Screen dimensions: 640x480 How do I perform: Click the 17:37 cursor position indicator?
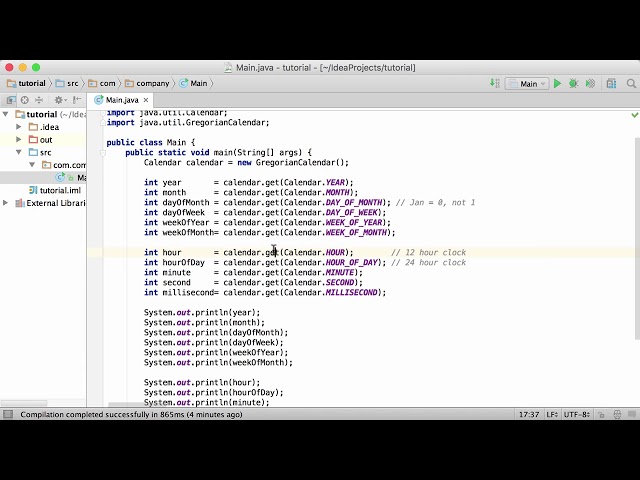(x=529, y=415)
